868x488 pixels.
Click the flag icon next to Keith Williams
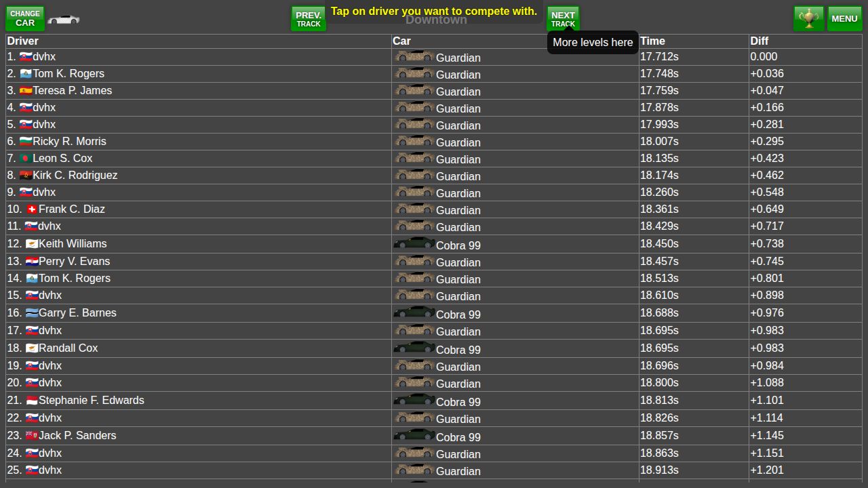pyautogui.click(x=31, y=244)
